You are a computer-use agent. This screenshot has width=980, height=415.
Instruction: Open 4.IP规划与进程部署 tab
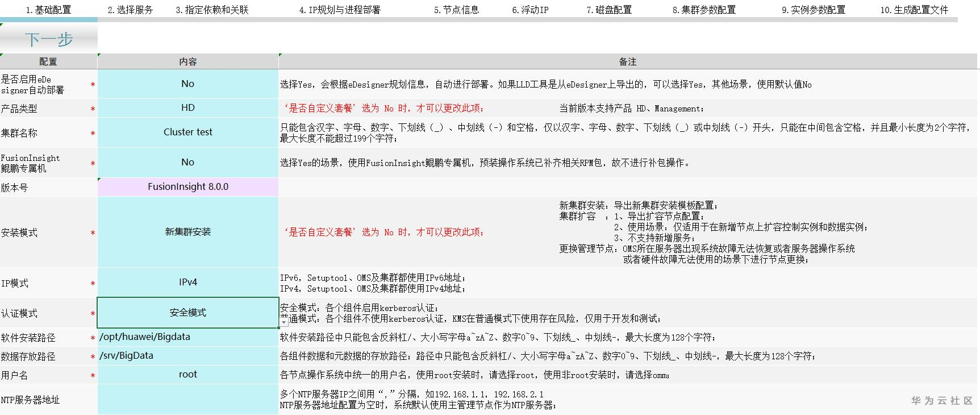(340, 10)
